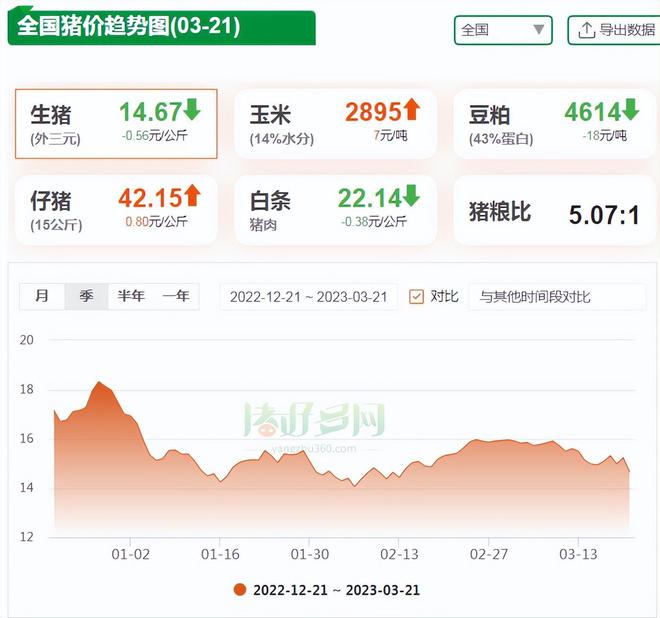This screenshot has height=618, width=660.
Task: Toggle the 对比 comparison checkbox
Action: pyautogui.click(x=417, y=297)
